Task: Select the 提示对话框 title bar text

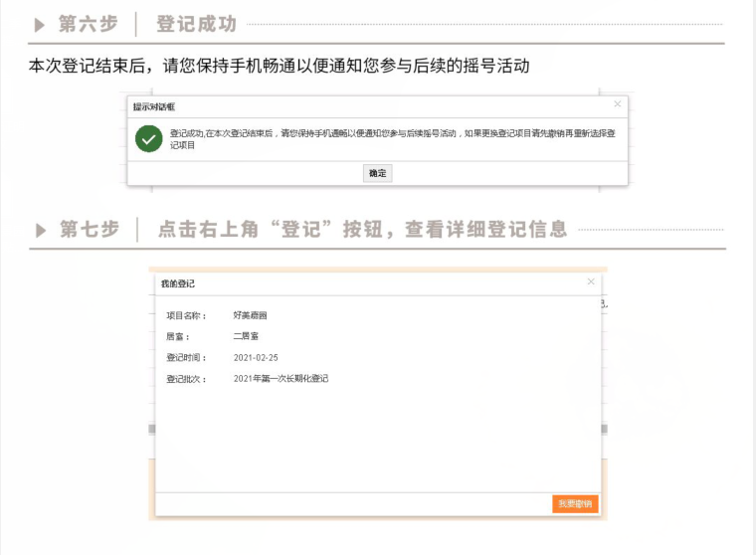Action: click(154, 105)
